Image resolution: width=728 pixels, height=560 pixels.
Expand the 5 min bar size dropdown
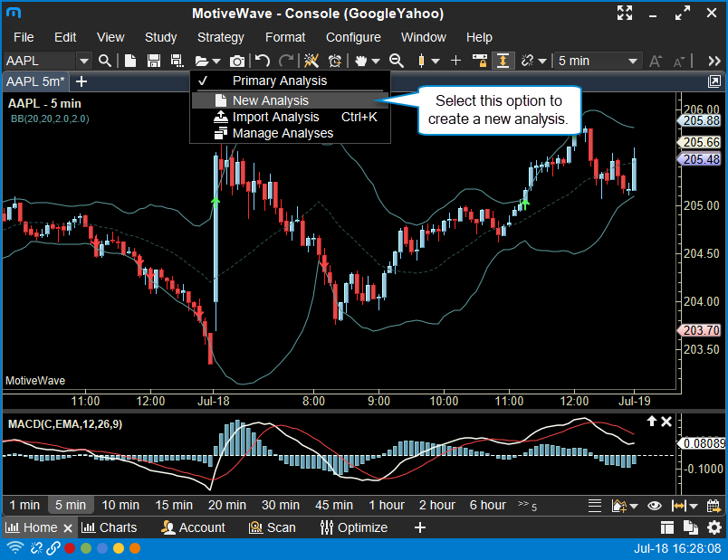pos(632,61)
